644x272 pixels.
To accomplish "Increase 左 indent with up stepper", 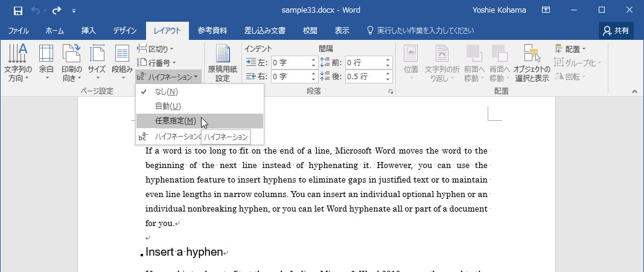I will click(x=314, y=60).
